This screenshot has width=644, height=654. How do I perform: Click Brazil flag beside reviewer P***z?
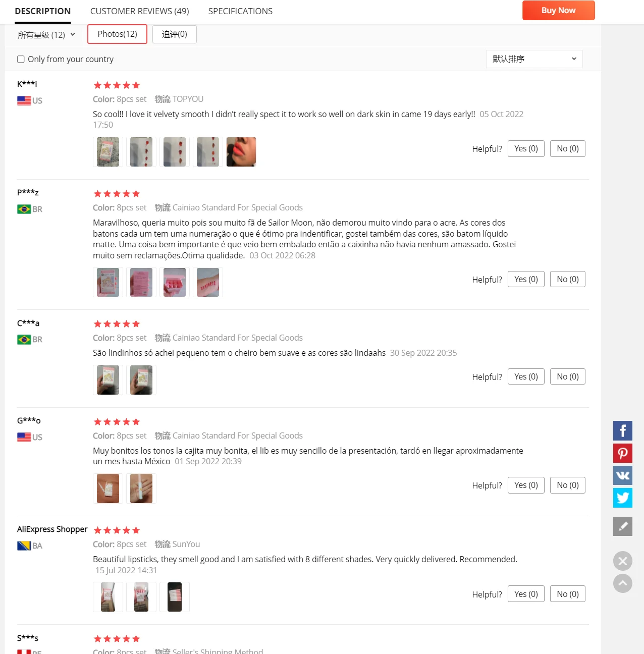coord(24,209)
